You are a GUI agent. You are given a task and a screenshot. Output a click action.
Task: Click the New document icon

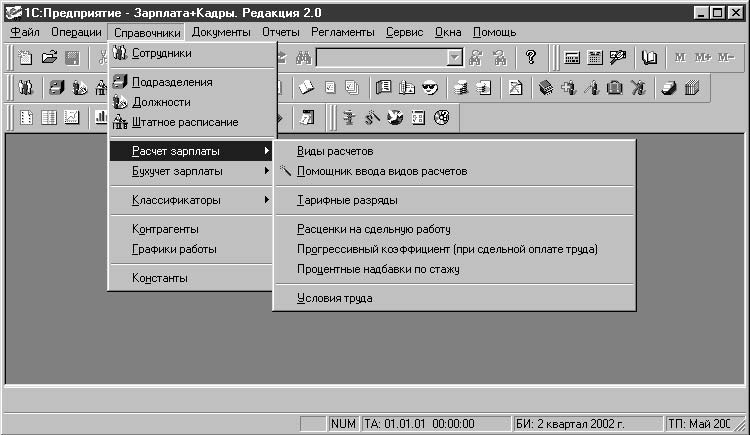pos(26,58)
